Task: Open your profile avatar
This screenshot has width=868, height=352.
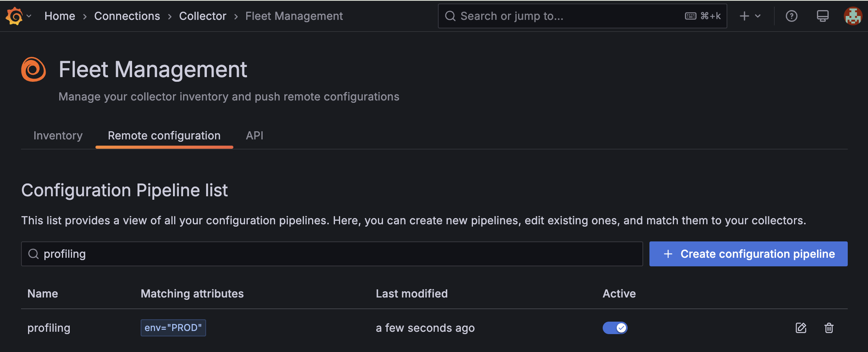Action: [853, 16]
